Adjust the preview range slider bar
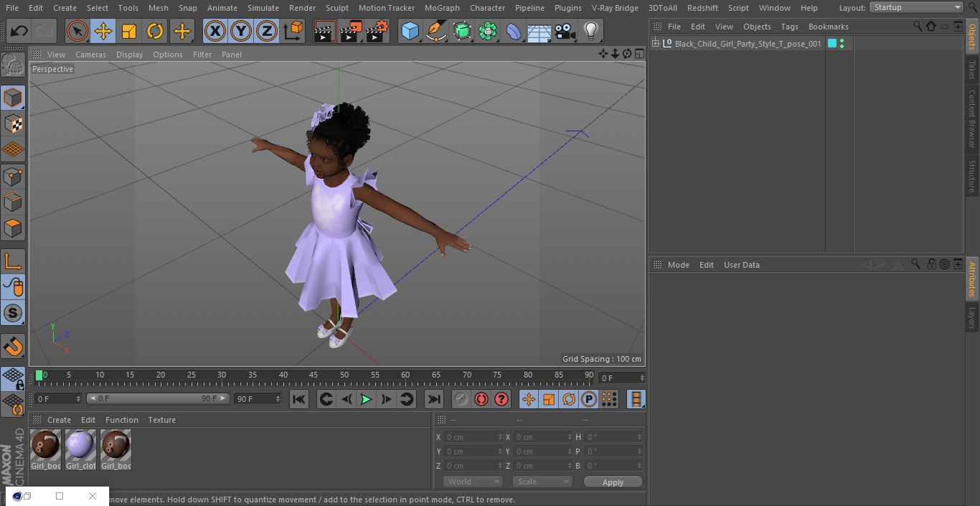Image resolution: width=980 pixels, height=506 pixels. point(158,398)
